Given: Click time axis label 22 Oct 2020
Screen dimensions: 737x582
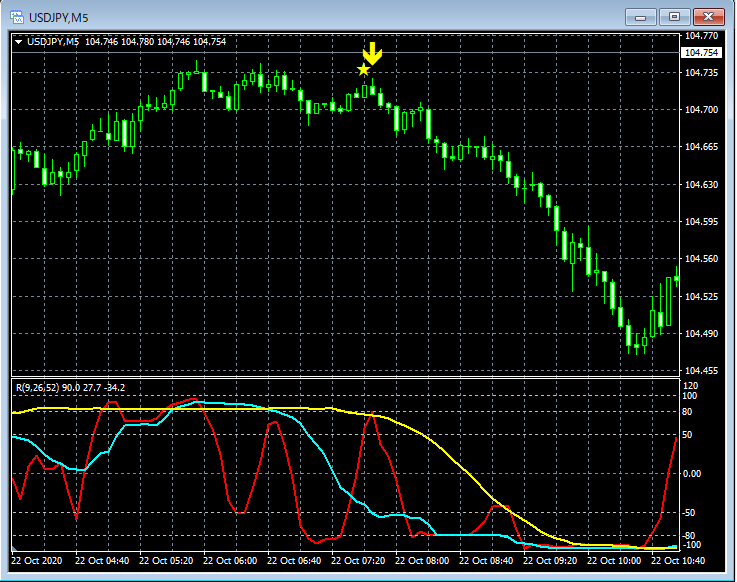Looking at the screenshot, I should coord(37,560).
